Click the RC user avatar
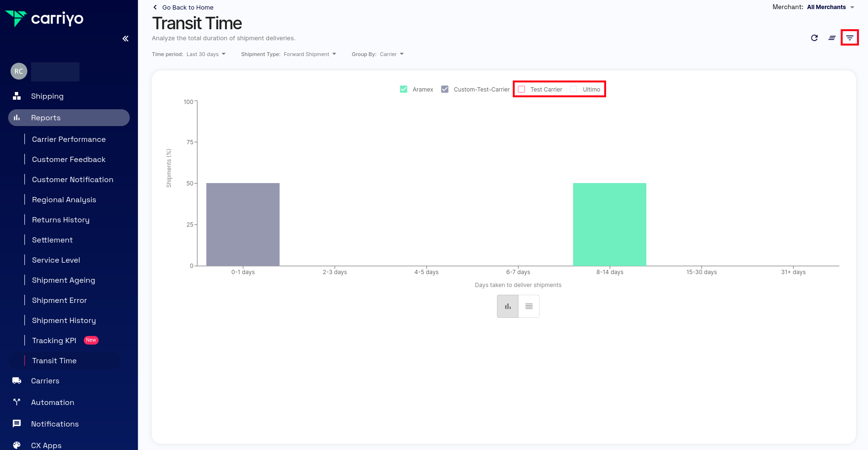The width and height of the screenshot is (868, 450). [19, 71]
